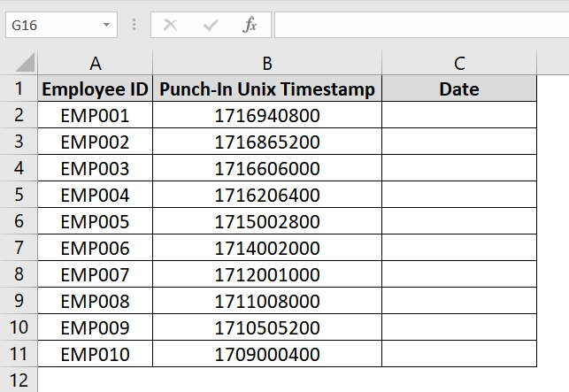Image resolution: width=569 pixels, height=392 pixels.
Task: Select column A header
Action: [x=95, y=63]
